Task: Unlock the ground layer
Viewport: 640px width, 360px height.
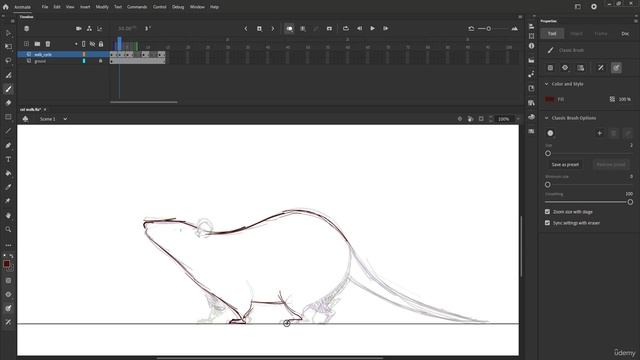Action: pos(100,61)
